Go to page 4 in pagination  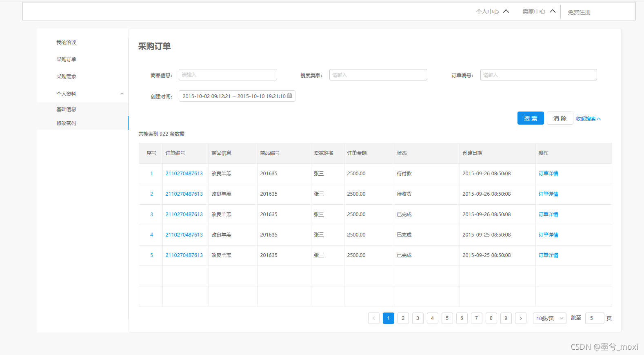(x=433, y=318)
